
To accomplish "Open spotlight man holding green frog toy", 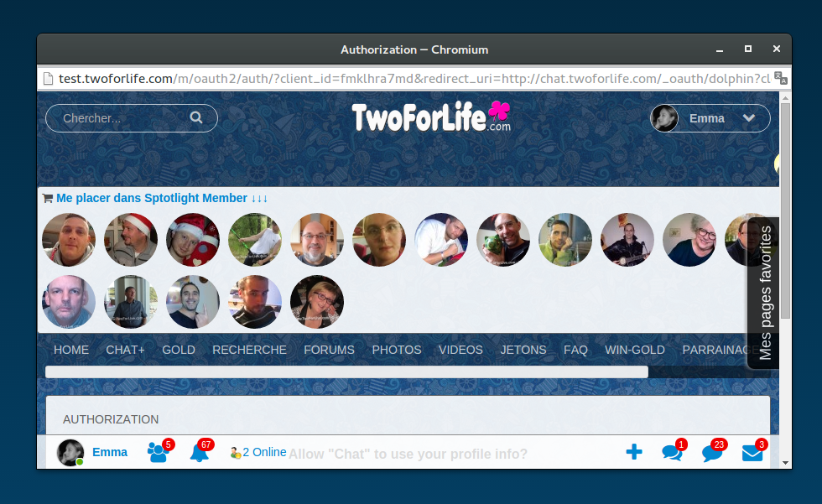I will [503, 240].
